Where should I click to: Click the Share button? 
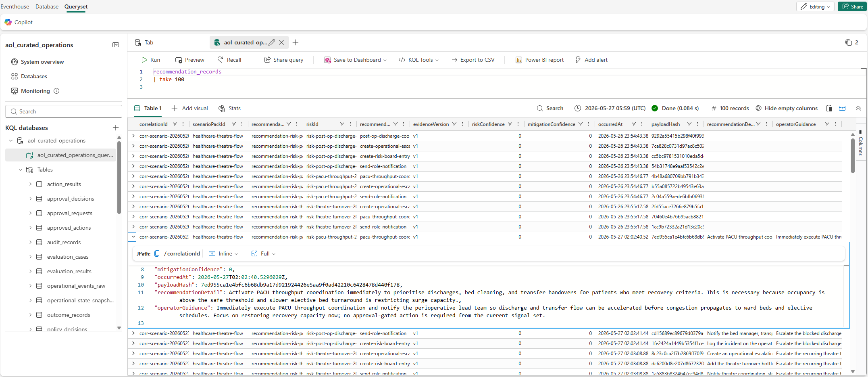[x=852, y=6]
